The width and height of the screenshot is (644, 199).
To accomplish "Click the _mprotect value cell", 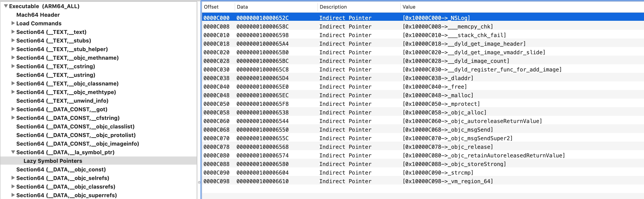I will tap(441, 104).
